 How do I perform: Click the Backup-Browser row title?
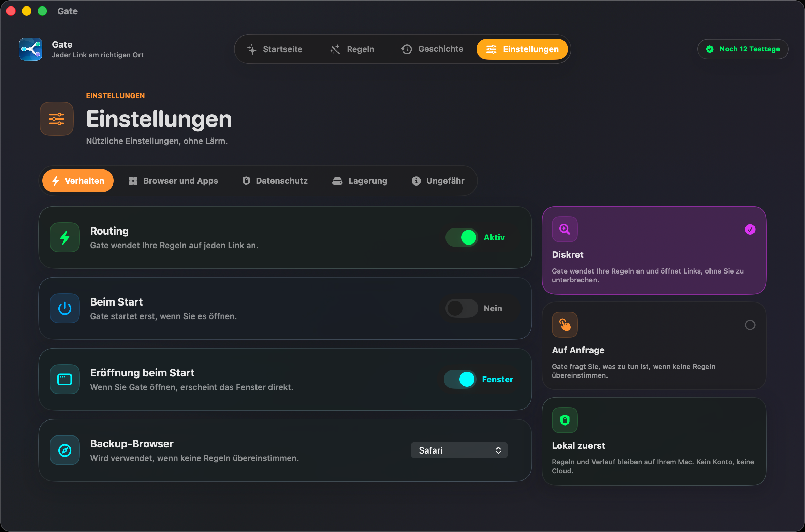[x=132, y=444]
